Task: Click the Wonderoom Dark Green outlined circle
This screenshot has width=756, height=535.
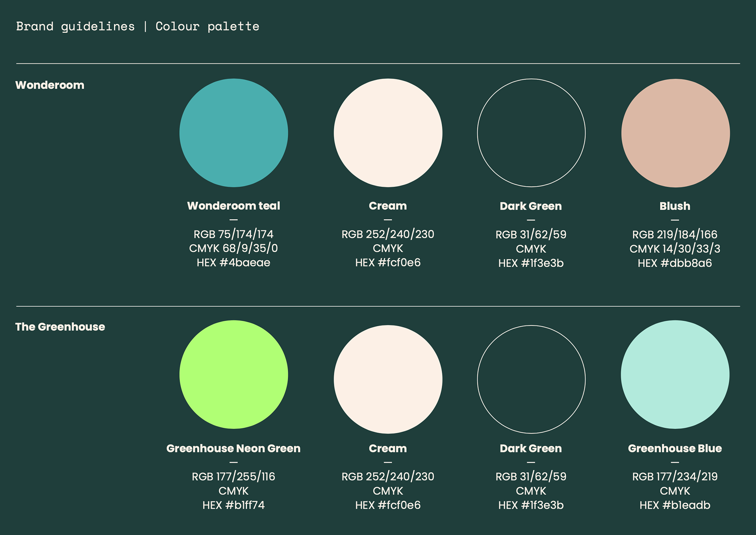Action: tap(531, 133)
